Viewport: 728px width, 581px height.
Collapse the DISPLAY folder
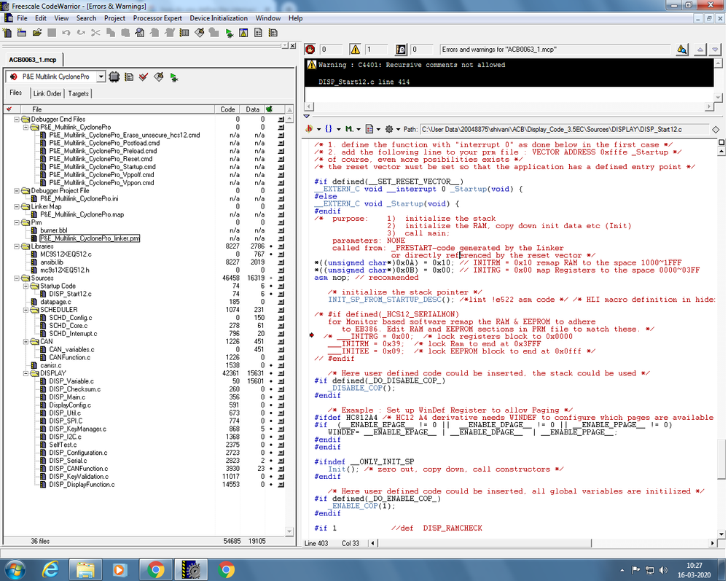coord(26,373)
